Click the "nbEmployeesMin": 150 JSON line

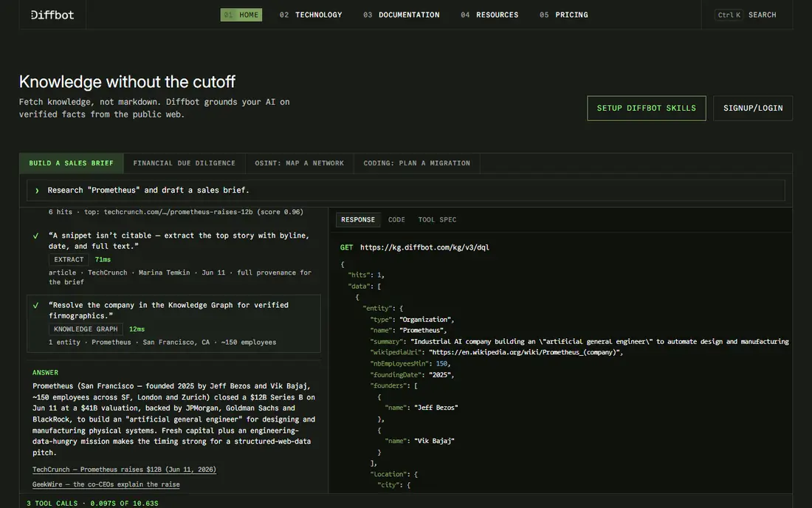[410, 364]
